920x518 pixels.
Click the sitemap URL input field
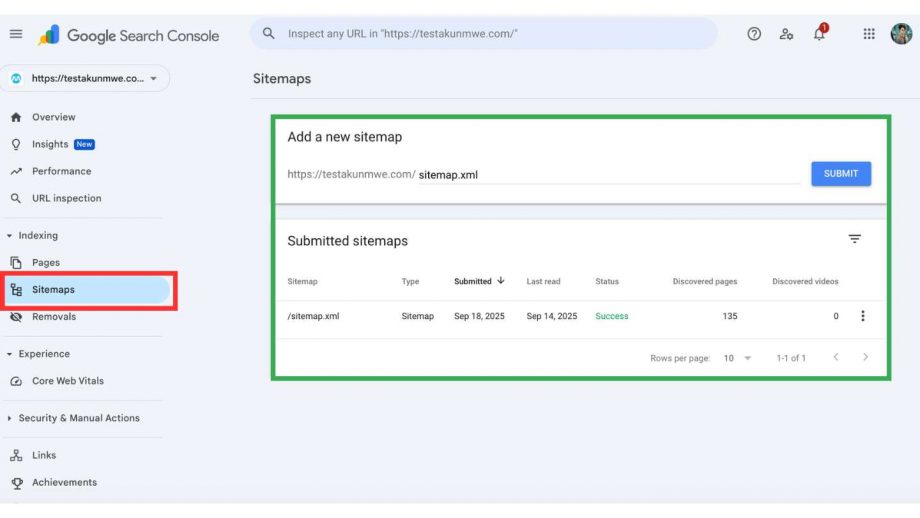click(609, 175)
